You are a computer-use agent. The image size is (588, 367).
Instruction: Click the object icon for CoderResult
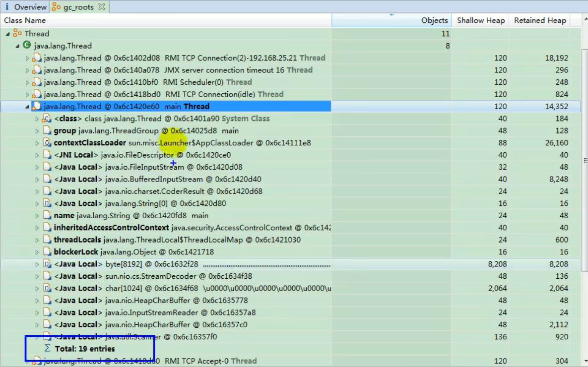[x=47, y=191]
